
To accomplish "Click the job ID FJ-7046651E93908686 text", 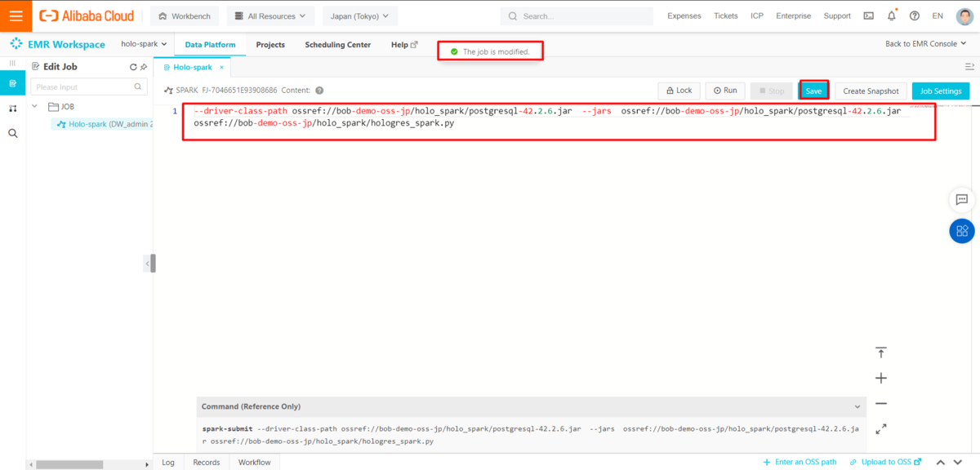I will [x=239, y=91].
